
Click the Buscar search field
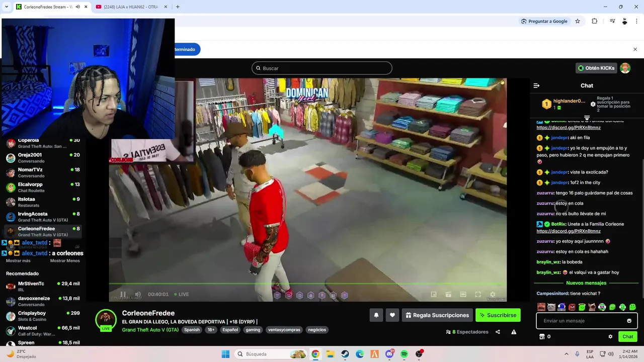click(x=322, y=68)
